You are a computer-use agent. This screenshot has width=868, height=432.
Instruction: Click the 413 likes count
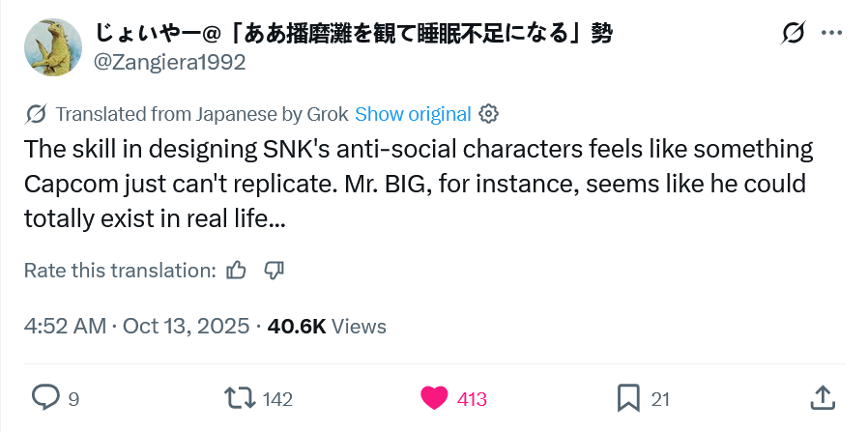[x=472, y=399]
